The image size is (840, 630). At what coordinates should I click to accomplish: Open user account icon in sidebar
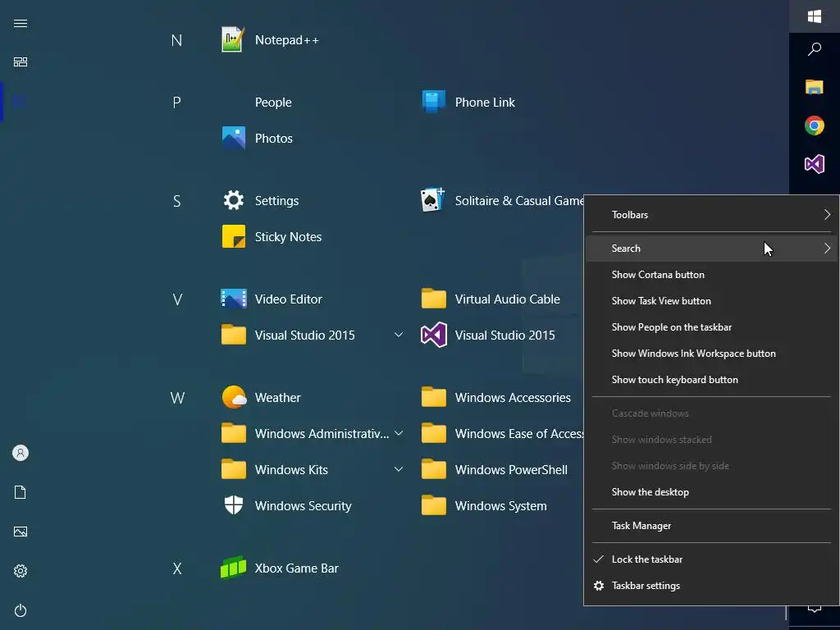pyautogui.click(x=21, y=453)
